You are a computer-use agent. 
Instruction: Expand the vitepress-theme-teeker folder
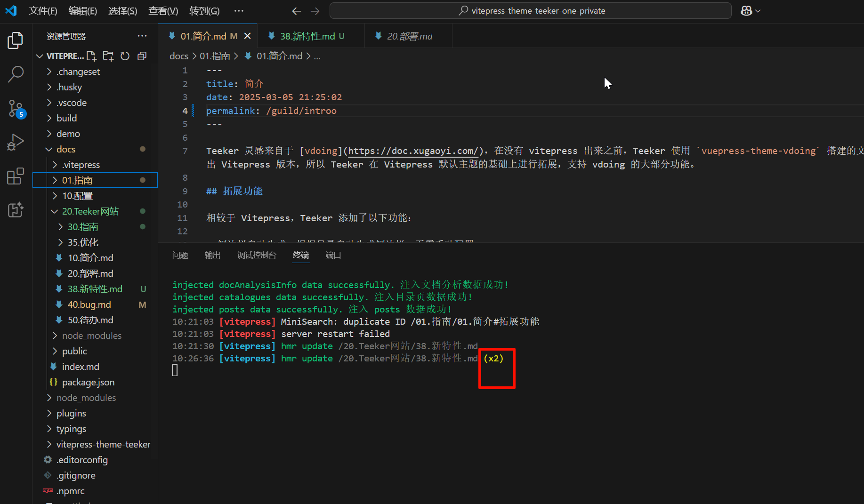[95, 444]
